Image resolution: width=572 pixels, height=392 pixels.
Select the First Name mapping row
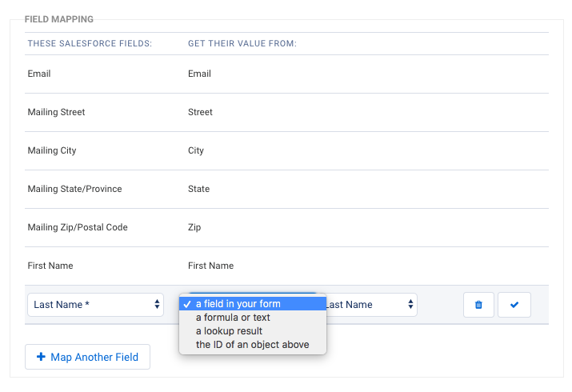pos(286,266)
